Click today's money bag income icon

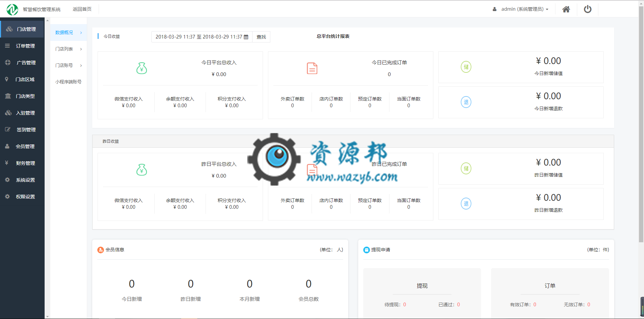tap(142, 68)
